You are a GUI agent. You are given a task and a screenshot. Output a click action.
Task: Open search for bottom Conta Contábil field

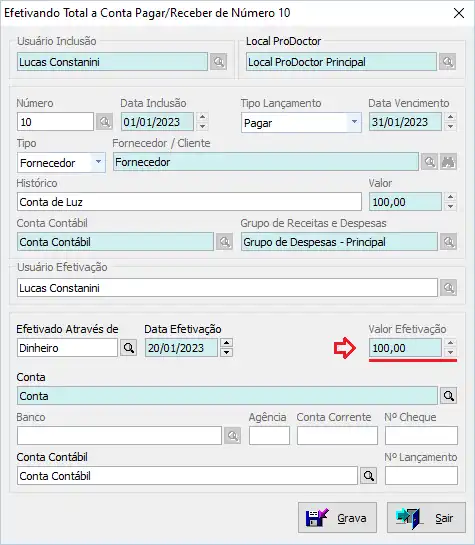[x=369, y=476]
